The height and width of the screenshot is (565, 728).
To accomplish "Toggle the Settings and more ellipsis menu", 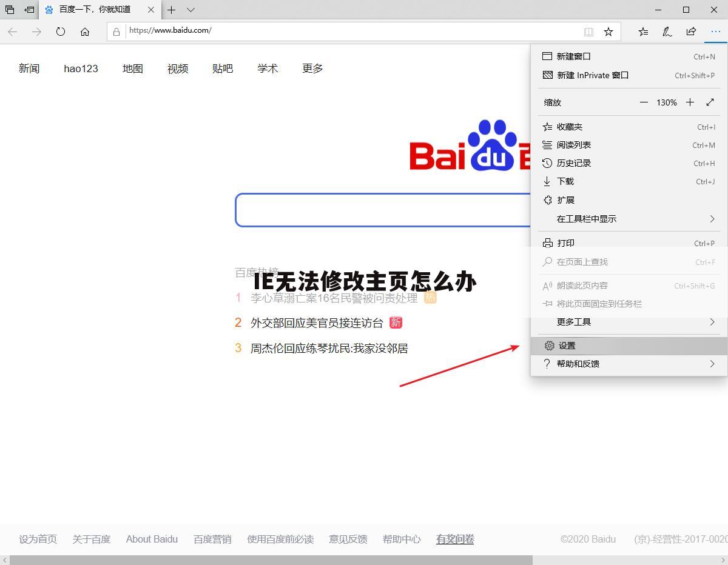I will coord(715,32).
